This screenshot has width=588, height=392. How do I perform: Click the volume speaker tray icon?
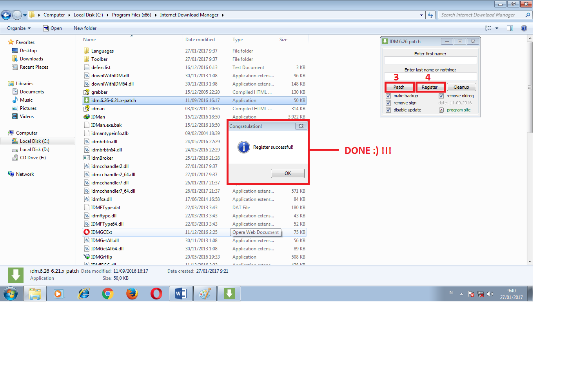click(490, 294)
